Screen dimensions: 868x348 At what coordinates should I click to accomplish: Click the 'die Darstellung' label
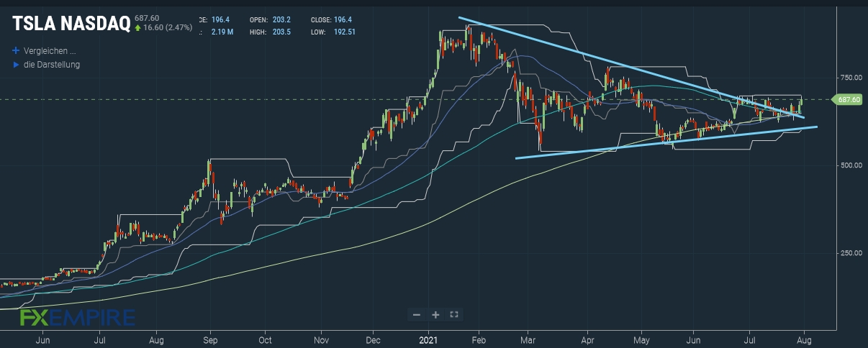[52, 65]
